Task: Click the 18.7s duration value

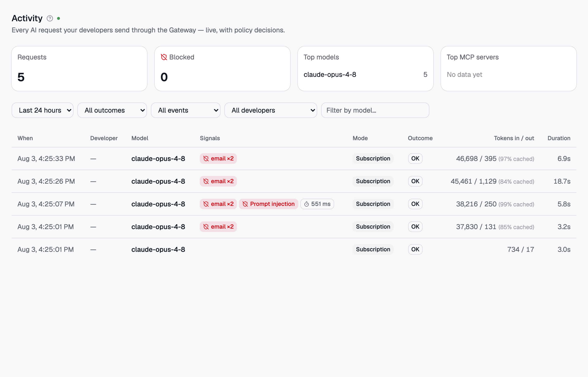Action: pos(562,182)
